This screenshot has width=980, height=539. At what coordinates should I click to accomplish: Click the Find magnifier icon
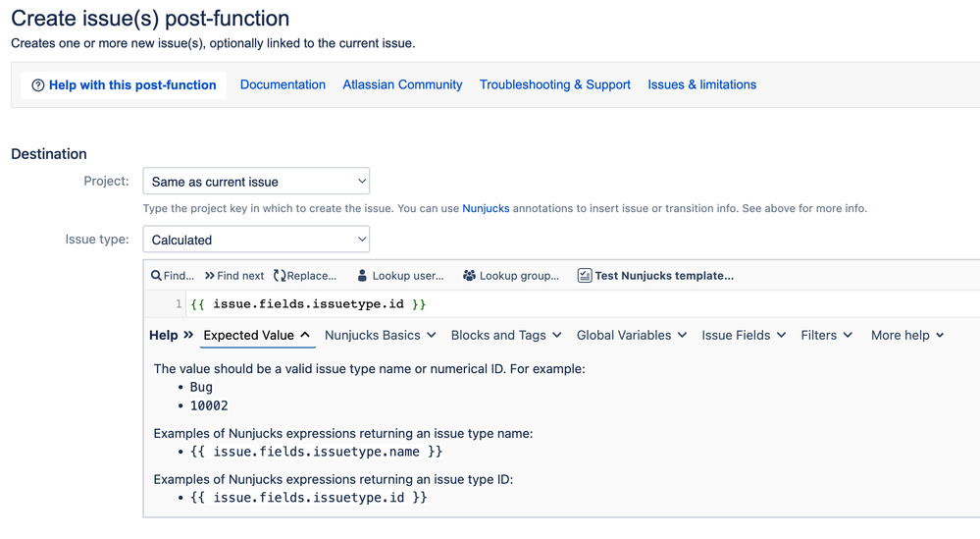pyautogui.click(x=156, y=276)
